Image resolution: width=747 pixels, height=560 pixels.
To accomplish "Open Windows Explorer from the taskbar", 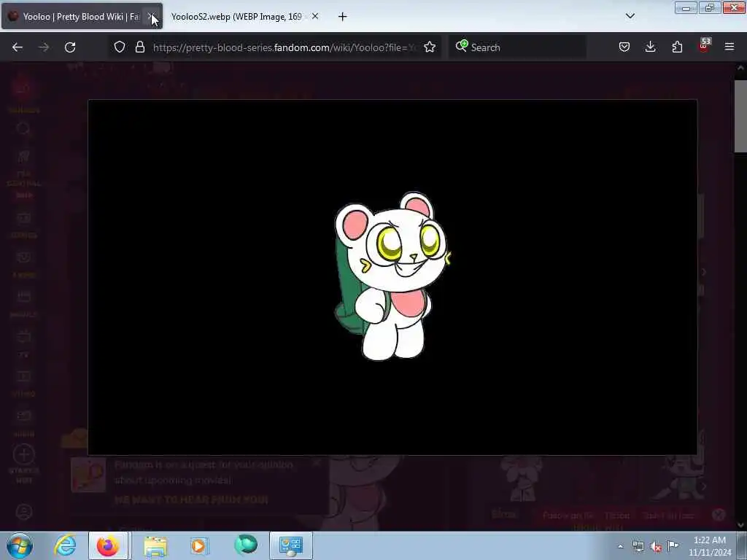I will (155, 545).
